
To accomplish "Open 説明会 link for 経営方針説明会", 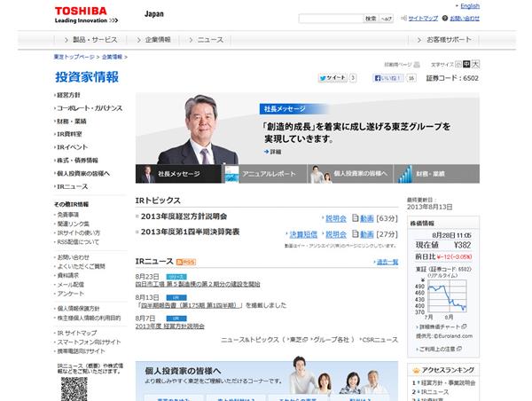I will (335, 218).
